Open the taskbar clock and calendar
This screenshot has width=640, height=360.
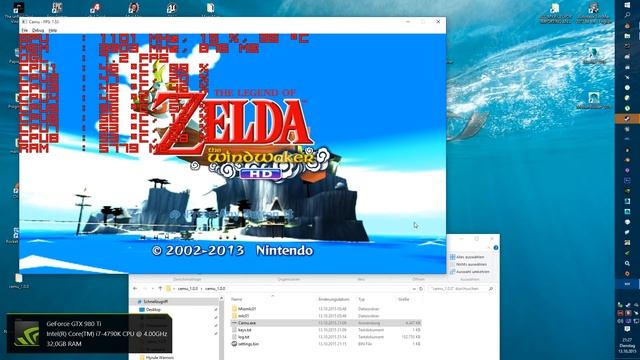(x=627, y=345)
